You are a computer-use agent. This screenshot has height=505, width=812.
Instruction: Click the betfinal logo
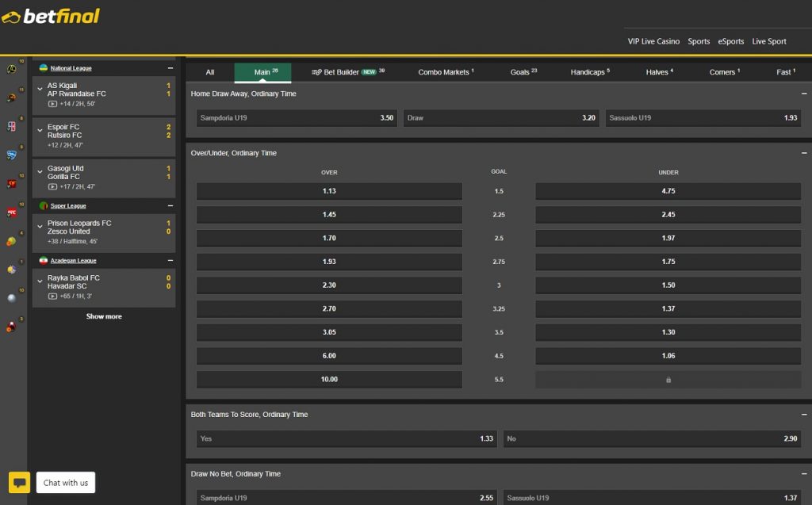pyautogui.click(x=50, y=17)
